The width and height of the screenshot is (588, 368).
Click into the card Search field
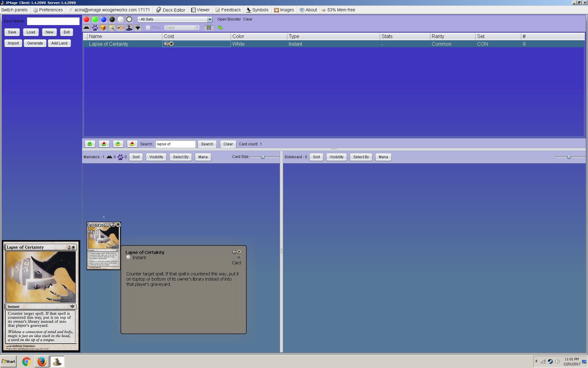click(175, 144)
